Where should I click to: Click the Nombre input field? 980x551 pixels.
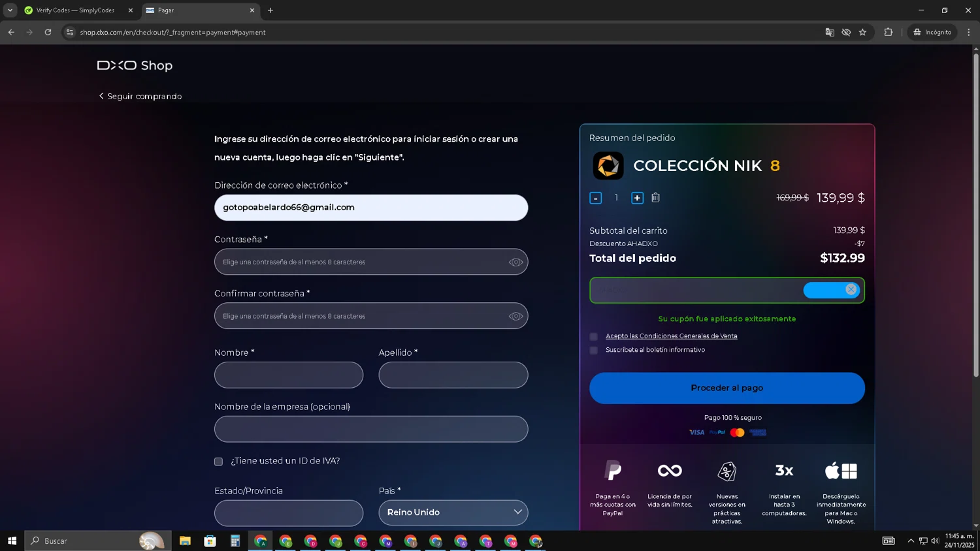pos(289,375)
